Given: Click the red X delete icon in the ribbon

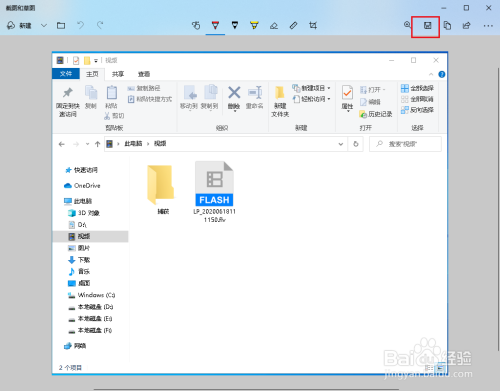Looking at the screenshot, I should (x=234, y=92).
